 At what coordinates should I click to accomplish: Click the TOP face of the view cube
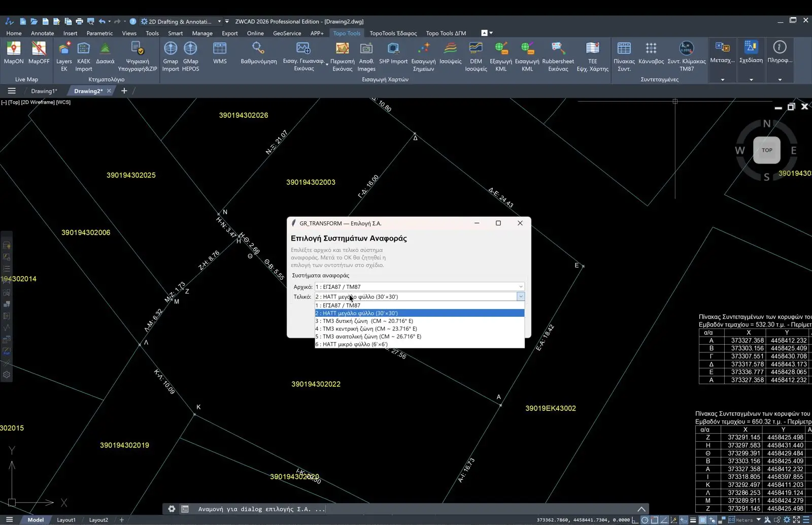(766, 150)
